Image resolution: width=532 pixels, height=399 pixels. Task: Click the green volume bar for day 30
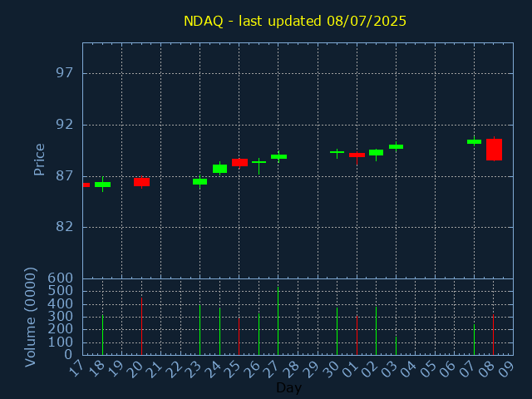pos(337,331)
